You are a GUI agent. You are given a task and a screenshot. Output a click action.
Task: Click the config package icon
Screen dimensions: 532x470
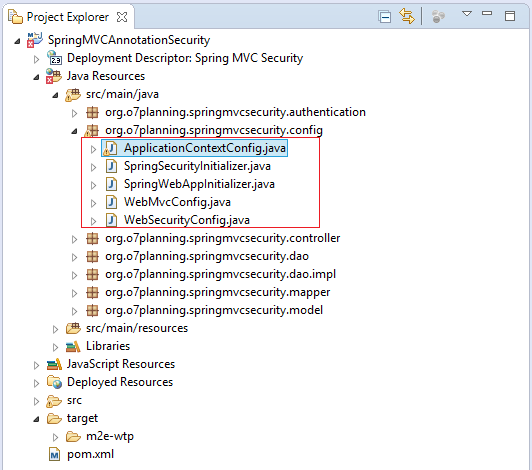pos(92,131)
